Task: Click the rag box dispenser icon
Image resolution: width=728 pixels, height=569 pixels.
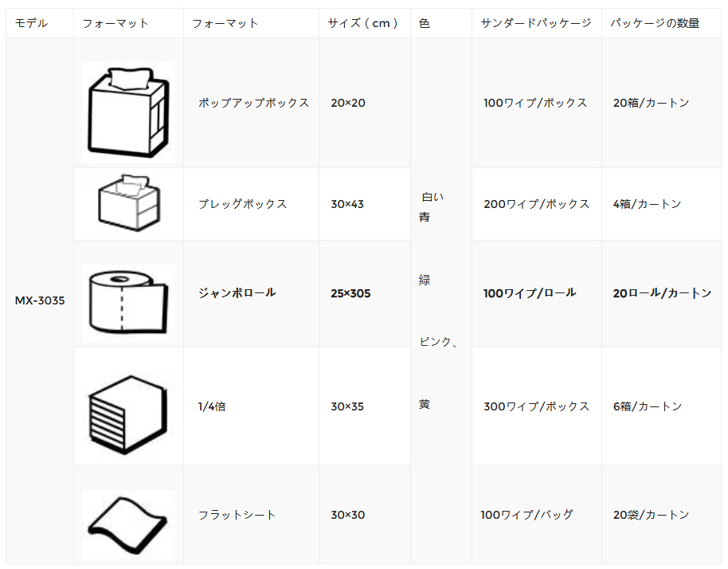Action: [128, 203]
